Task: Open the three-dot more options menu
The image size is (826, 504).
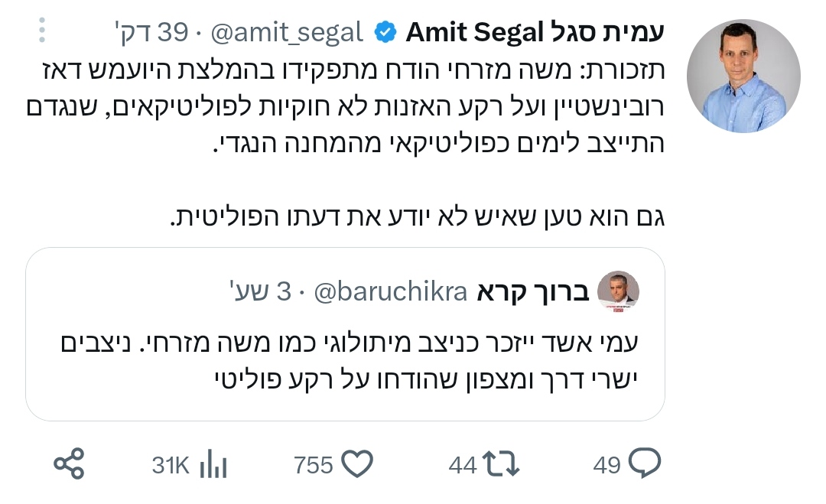Action: (43, 31)
